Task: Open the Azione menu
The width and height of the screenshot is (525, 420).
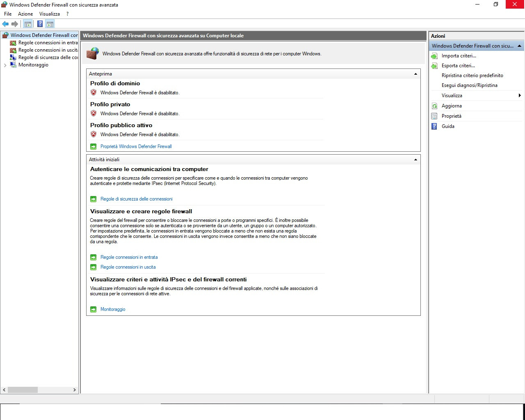Action: pyautogui.click(x=25, y=14)
